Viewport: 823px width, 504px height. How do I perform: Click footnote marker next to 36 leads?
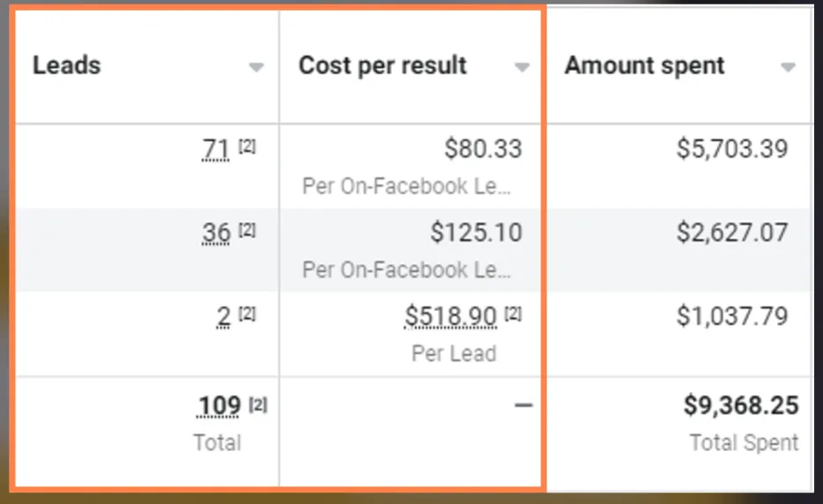[x=247, y=230]
